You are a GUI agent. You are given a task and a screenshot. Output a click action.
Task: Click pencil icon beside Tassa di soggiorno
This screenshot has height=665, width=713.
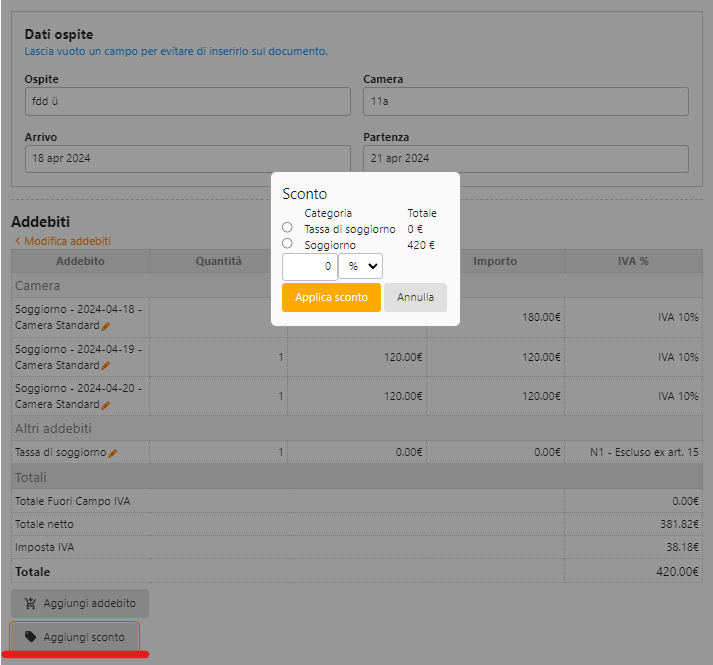click(x=113, y=453)
